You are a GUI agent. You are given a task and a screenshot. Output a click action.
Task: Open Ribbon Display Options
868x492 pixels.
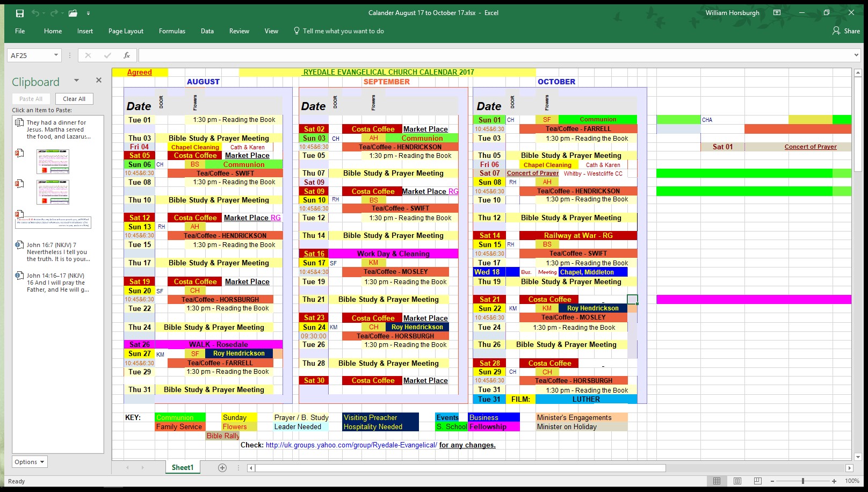pyautogui.click(x=777, y=13)
